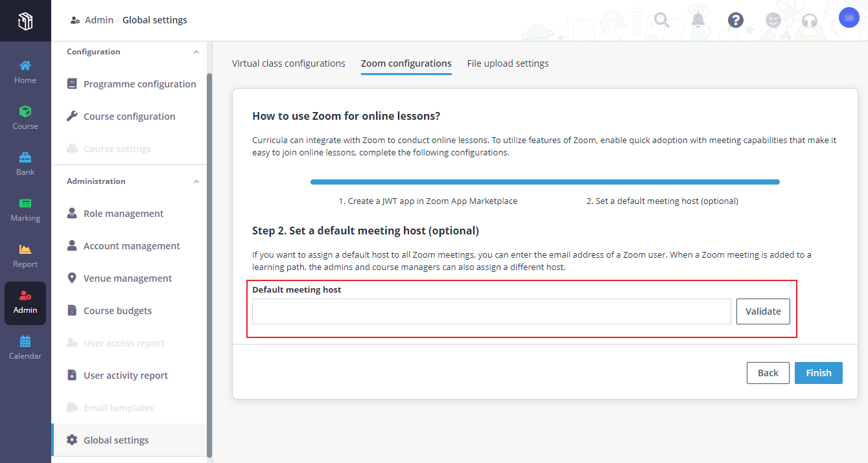Open Course configuration menu item

pos(129,117)
